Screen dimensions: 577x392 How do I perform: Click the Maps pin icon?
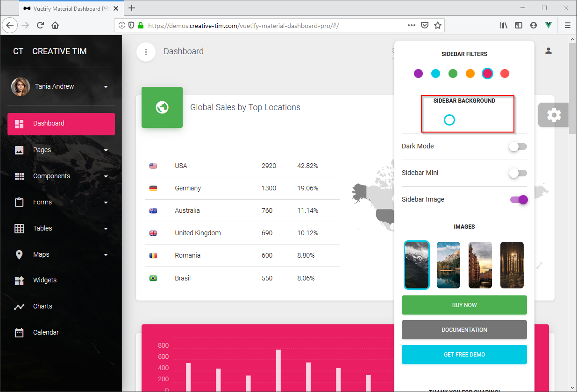[19, 254]
